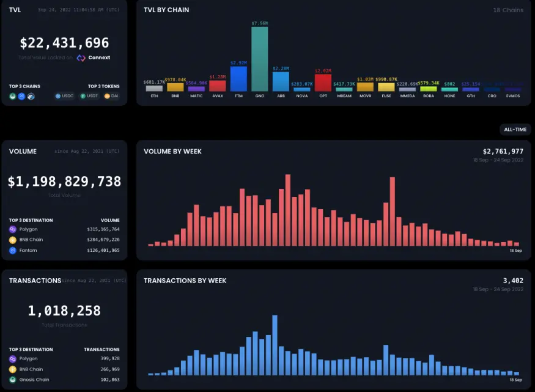Click the $7.56M value above GNO
535x392 pixels.
(260, 23)
